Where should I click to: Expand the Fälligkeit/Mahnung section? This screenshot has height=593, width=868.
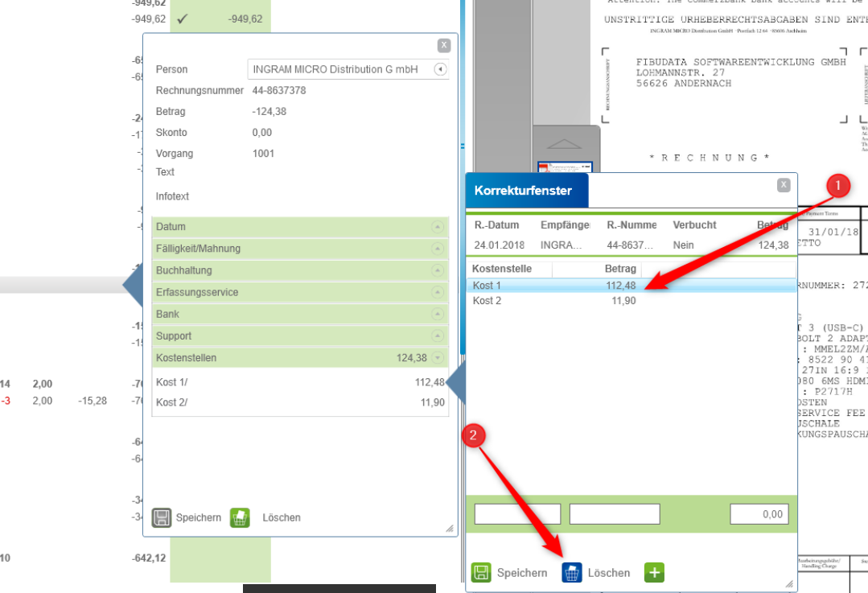[x=438, y=249]
